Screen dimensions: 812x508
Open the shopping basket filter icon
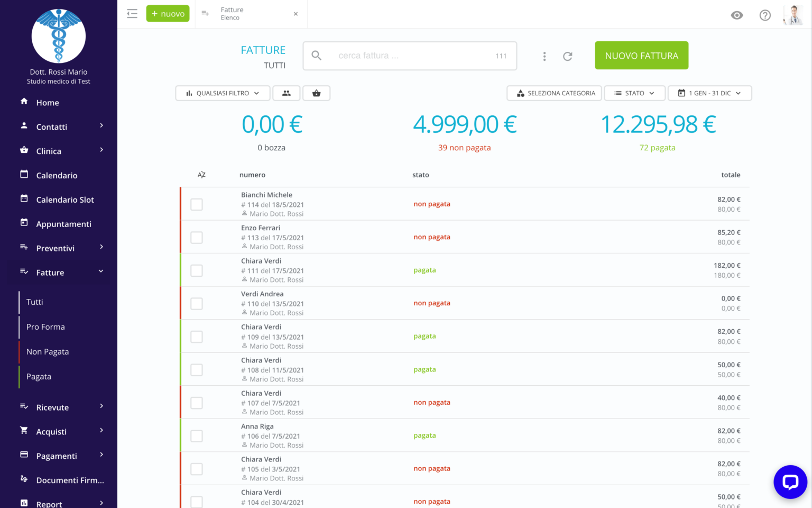[316, 93]
